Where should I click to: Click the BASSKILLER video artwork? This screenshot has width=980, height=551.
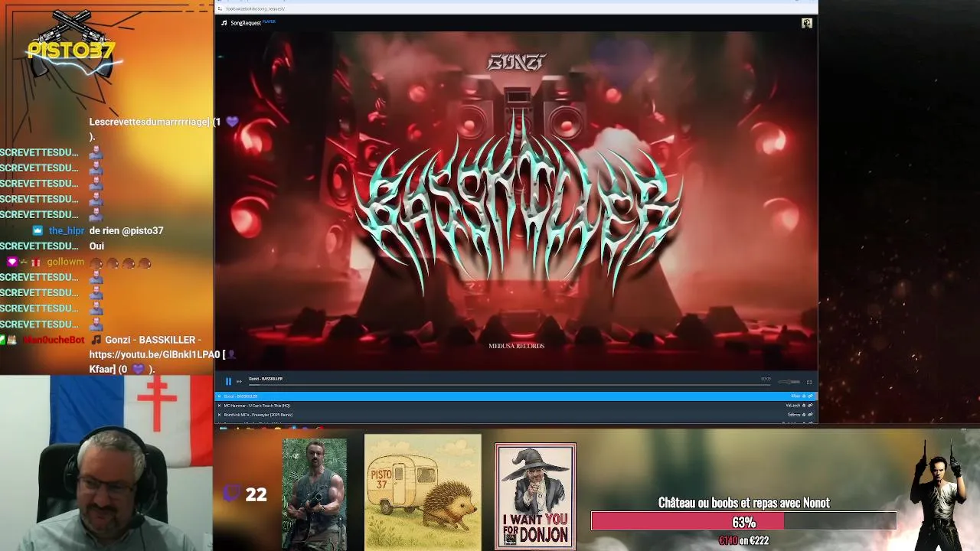(x=516, y=201)
